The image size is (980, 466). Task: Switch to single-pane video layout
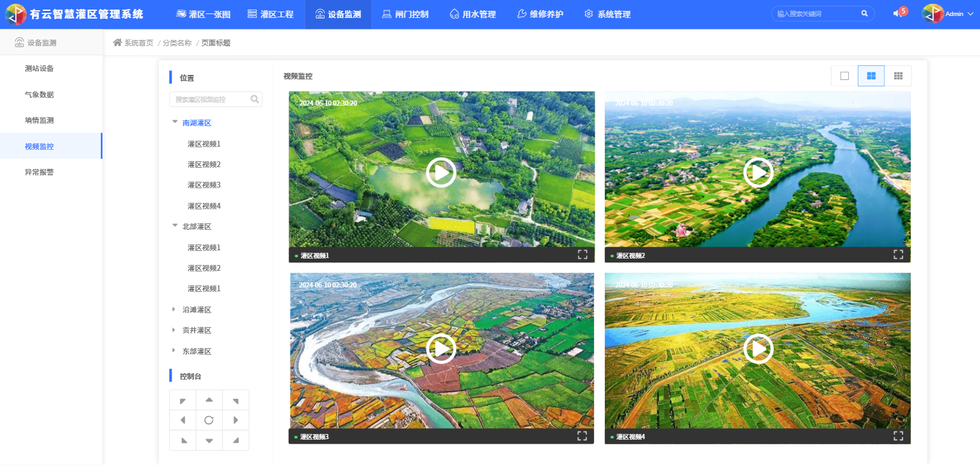click(844, 76)
